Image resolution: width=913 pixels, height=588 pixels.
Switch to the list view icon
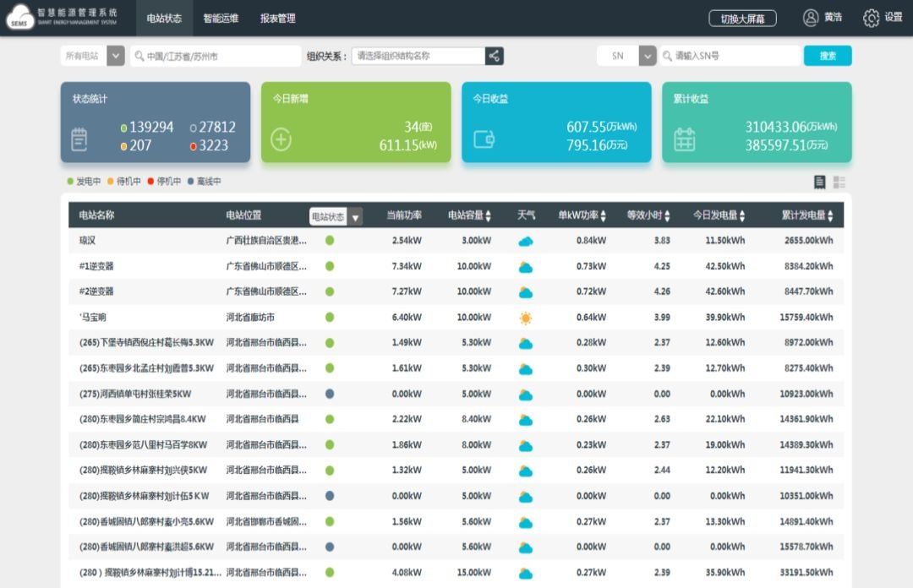(819, 182)
